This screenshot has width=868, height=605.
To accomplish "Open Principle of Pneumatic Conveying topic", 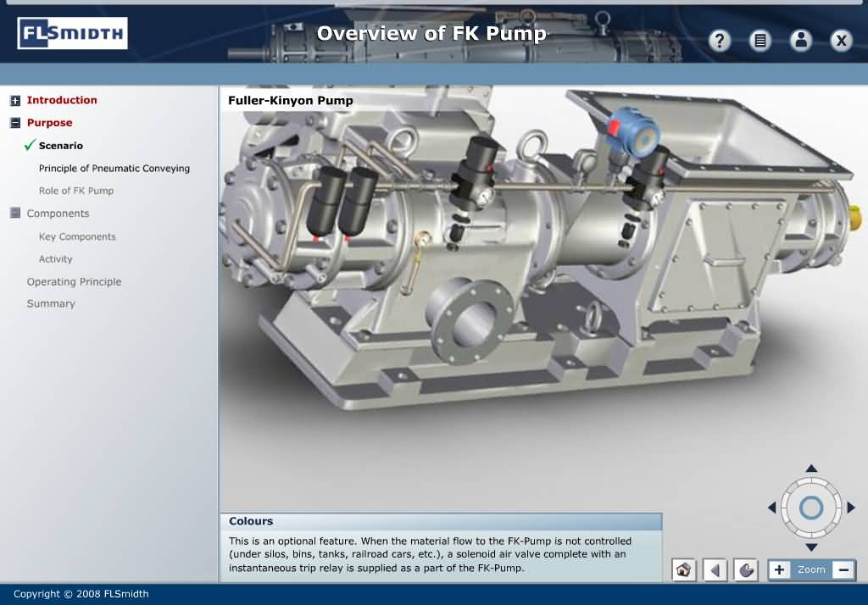I will pos(114,169).
